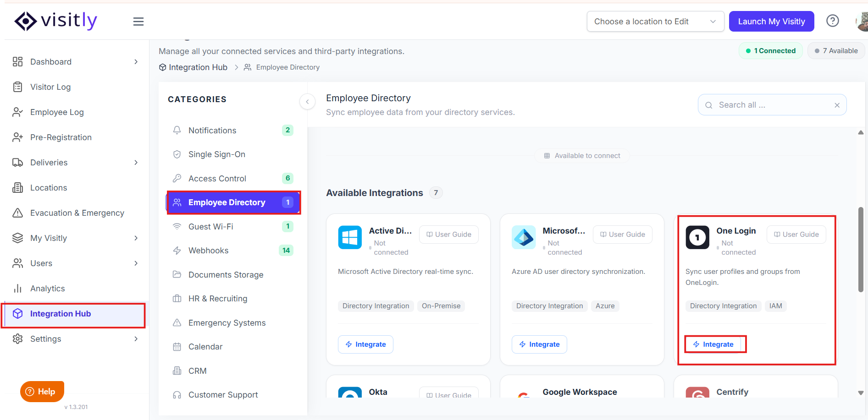Image resolution: width=868 pixels, height=420 pixels.
Task: Open the user profile avatar
Action: pos(862,22)
